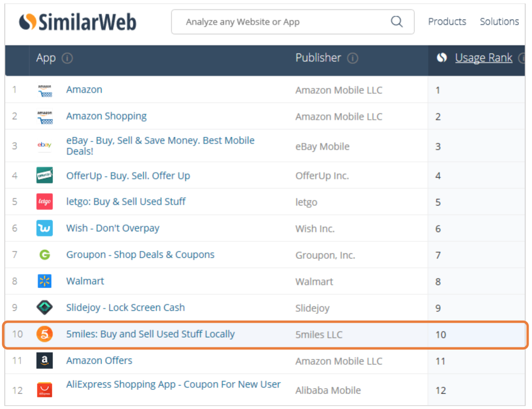Viewport: 532px width, 409px height.
Task: Click the SimilarWeb logo
Action: tap(78, 22)
